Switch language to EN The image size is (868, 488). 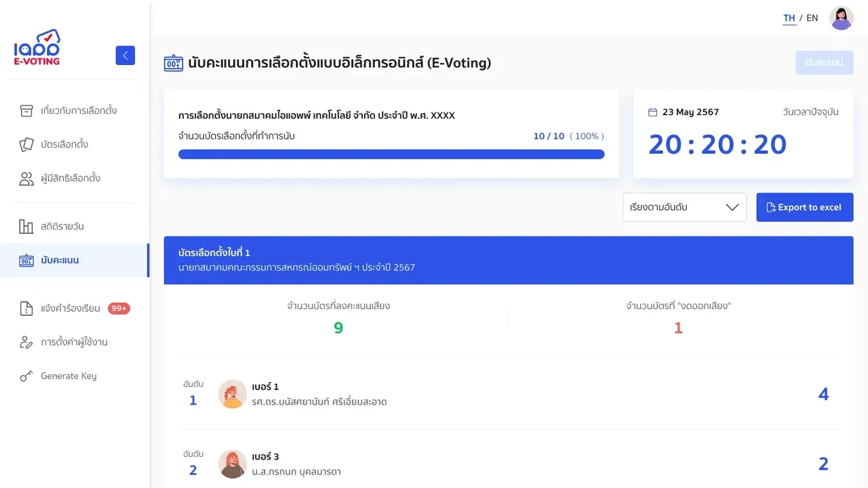coord(812,18)
